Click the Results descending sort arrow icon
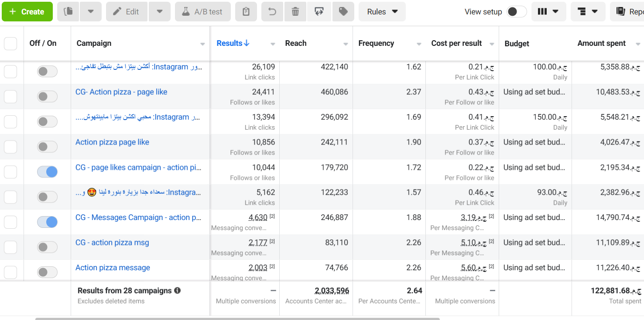This screenshot has width=644, height=320. pyautogui.click(x=247, y=43)
